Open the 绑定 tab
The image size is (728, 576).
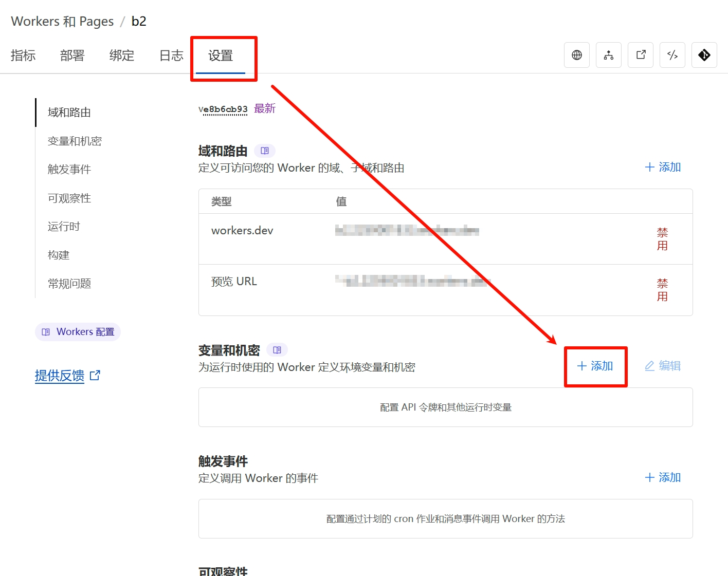tap(122, 55)
